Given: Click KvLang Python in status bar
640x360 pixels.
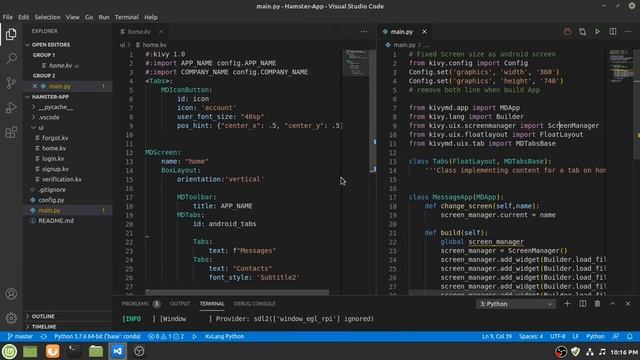Looking at the screenshot, I should pyautogui.click(x=224, y=336).
